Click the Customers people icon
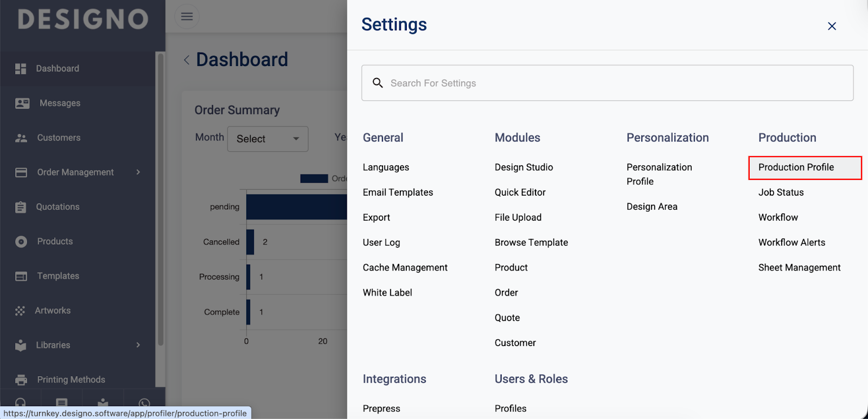Screen dimensions: 868x419 [21, 138]
